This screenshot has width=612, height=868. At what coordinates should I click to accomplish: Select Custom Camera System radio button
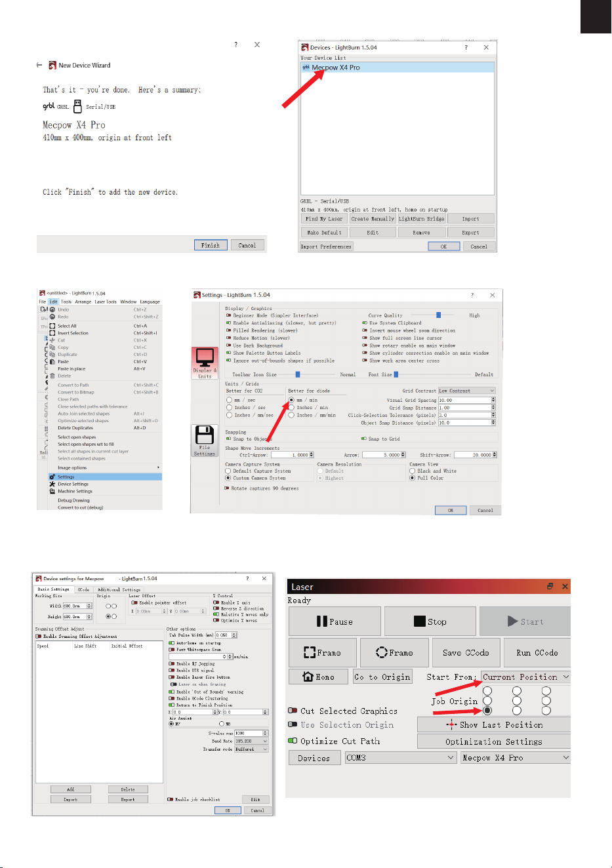tap(228, 478)
